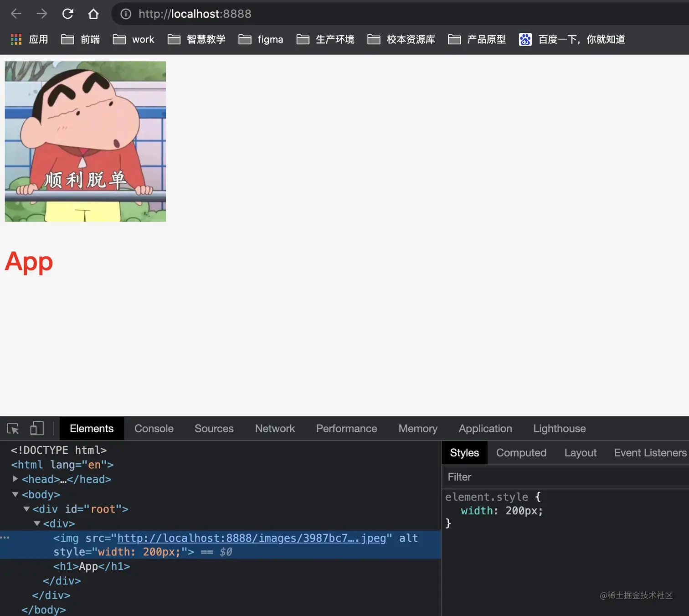Edit the width property name in element.style
The image size is (689, 616).
tap(477, 511)
